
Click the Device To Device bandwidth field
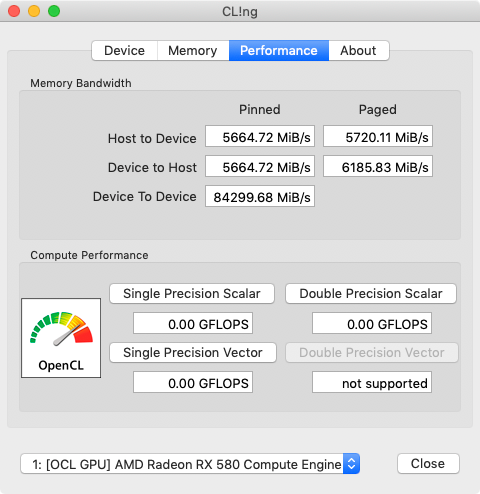tap(260, 196)
